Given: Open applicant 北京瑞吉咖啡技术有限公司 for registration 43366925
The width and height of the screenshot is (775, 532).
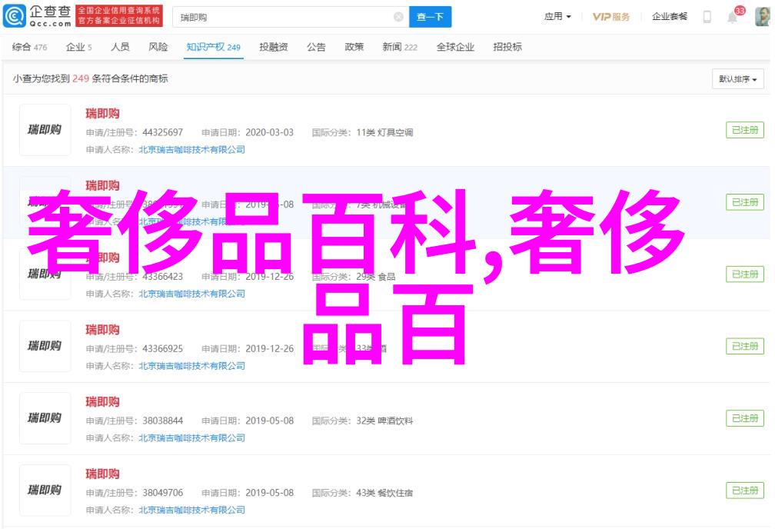Looking at the screenshot, I should click(191, 367).
